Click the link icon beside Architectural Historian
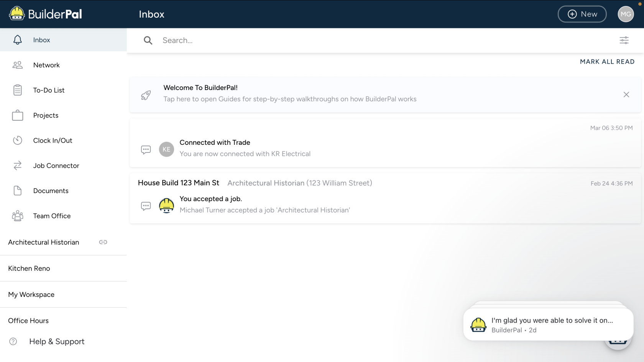Image resolution: width=644 pixels, height=362 pixels. 103,242
